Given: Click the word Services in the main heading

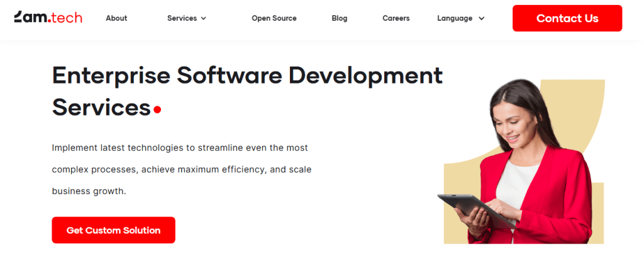Looking at the screenshot, I should (101, 107).
